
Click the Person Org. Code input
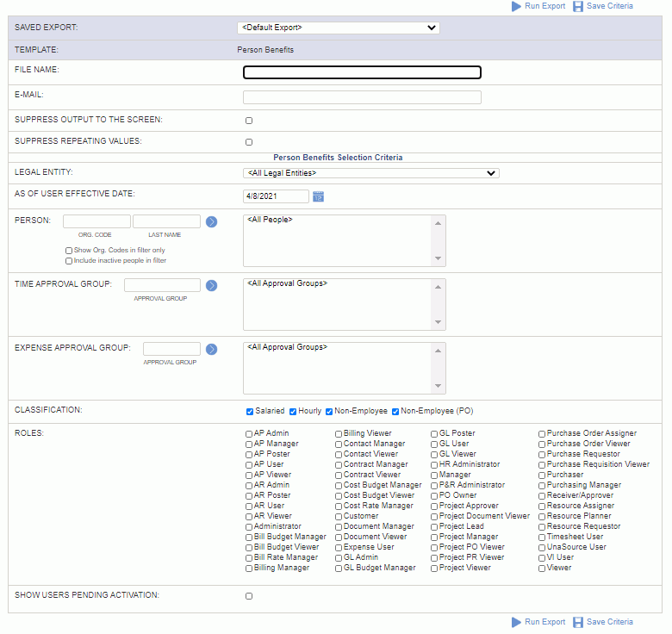click(x=96, y=221)
